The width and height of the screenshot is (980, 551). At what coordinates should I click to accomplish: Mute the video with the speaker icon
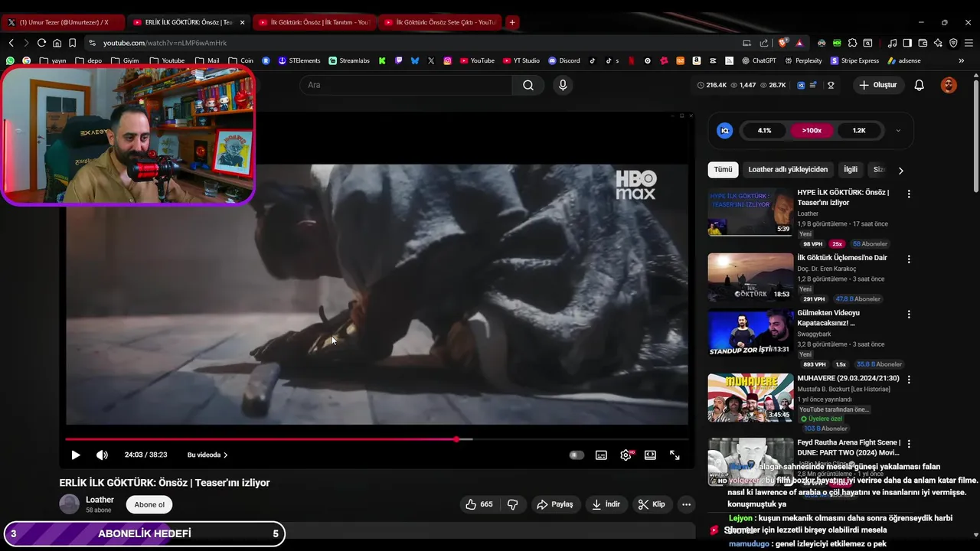pyautogui.click(x=102, y=455)
